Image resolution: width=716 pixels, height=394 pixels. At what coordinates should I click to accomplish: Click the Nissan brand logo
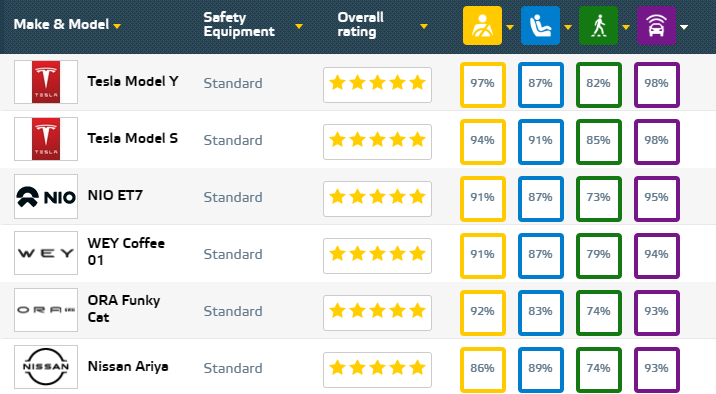[x=46, y=367]
